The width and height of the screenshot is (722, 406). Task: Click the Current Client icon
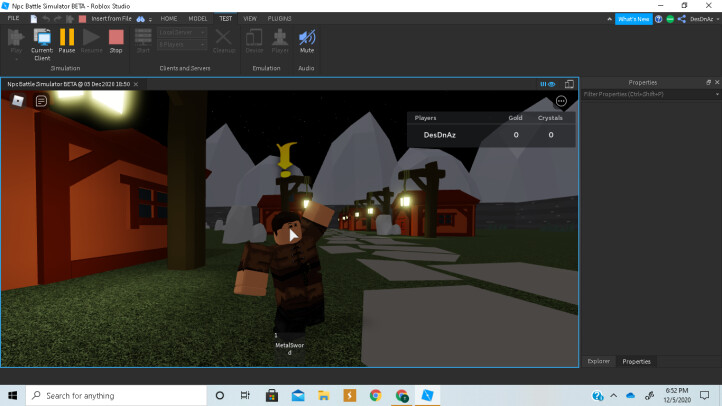42,38
